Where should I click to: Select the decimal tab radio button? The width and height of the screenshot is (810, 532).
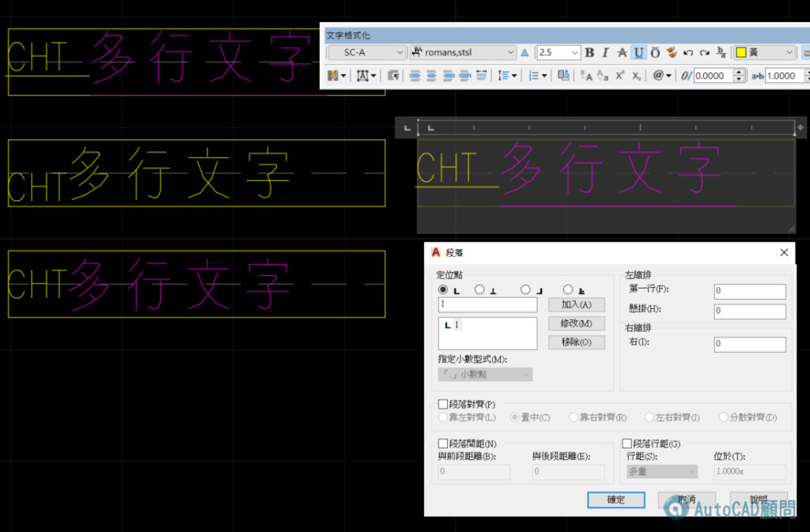click(568, 289)
